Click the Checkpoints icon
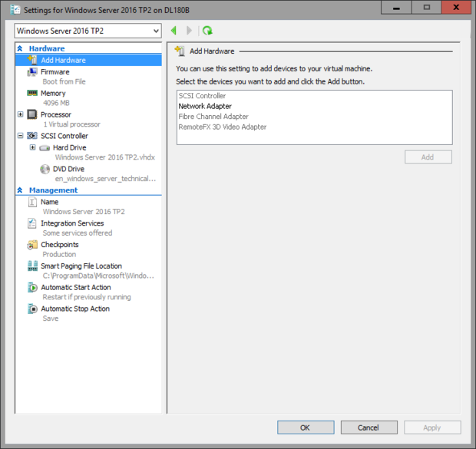The height and width of the screenshot is (449, 476). pos(32,245)
